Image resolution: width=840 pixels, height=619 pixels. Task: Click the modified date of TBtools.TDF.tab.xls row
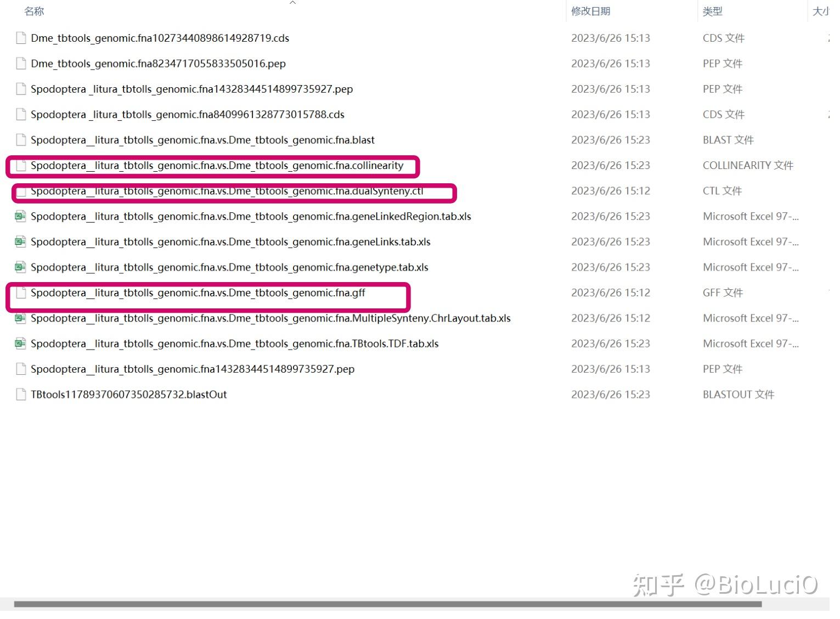point(611,344)
